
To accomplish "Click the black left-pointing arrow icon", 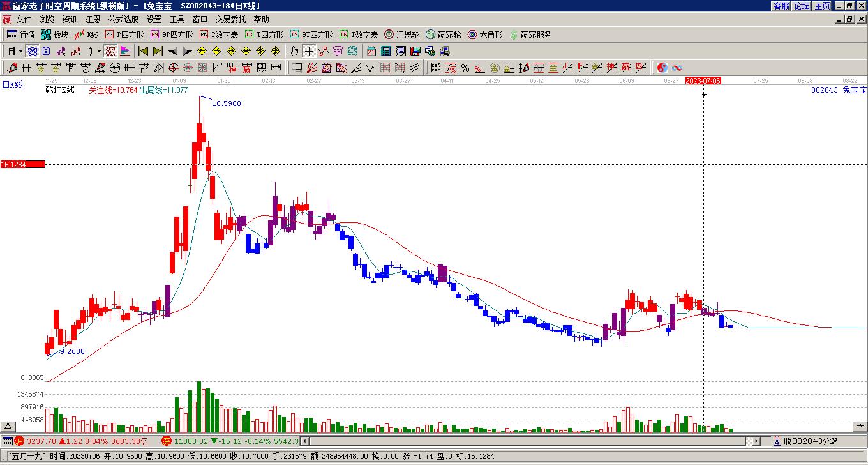I will [173, 51].
